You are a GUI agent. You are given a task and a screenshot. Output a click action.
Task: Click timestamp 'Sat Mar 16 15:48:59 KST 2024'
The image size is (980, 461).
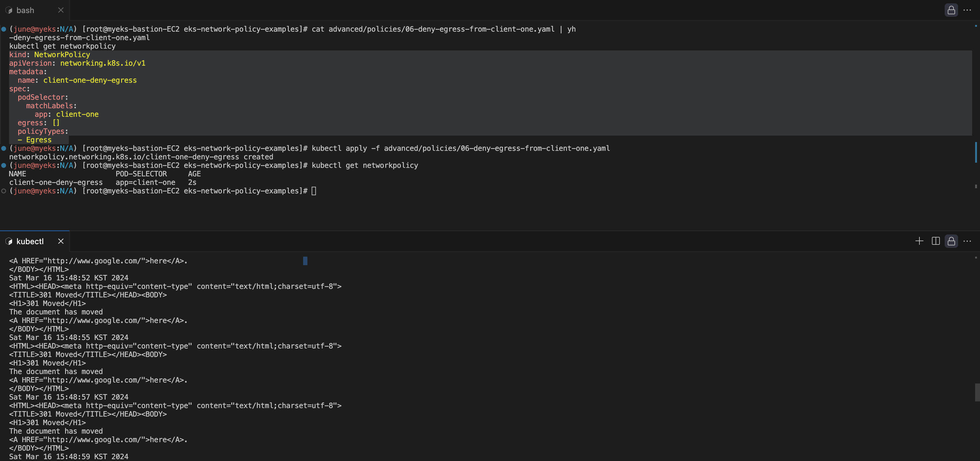click(x=69, y=456)
